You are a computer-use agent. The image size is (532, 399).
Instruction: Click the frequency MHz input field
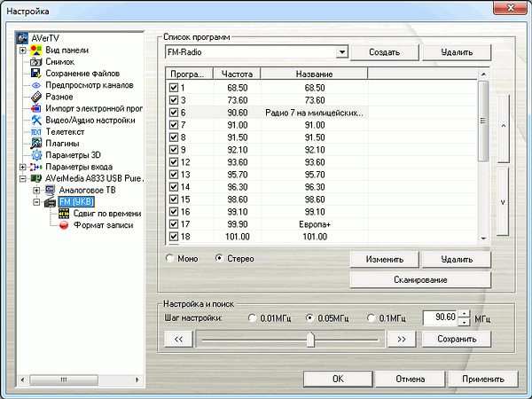coord(440,317)
